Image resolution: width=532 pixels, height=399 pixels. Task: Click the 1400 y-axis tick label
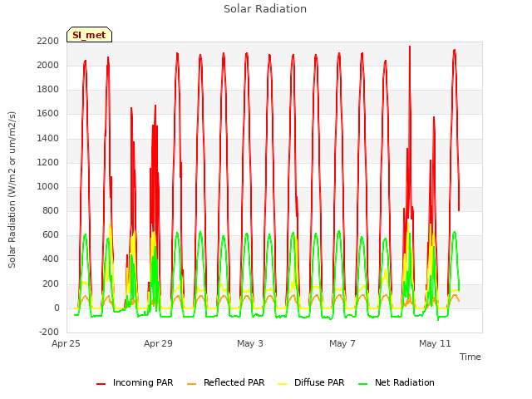[48, 139]
